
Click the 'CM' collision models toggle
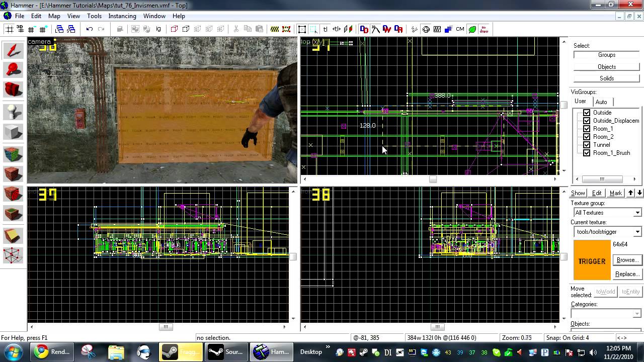pyautogui.click(x=460, y=29)
